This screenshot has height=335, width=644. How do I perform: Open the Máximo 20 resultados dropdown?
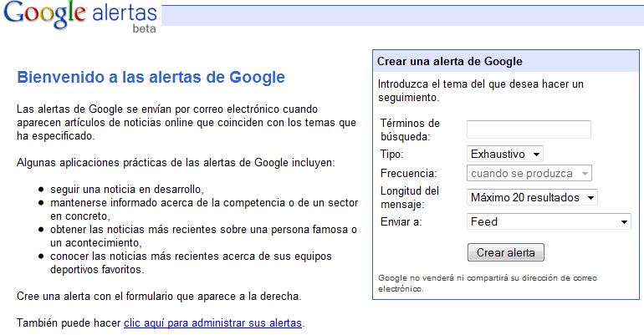click(x=532, y=198)
